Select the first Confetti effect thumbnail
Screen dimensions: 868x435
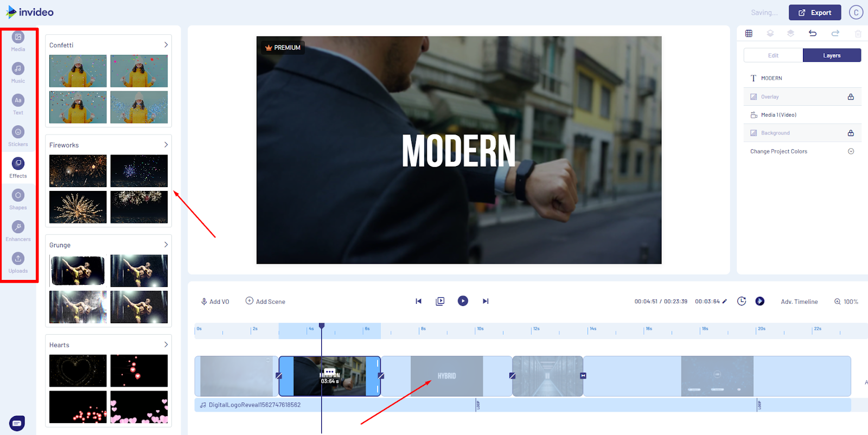click(x=78, y=71)
